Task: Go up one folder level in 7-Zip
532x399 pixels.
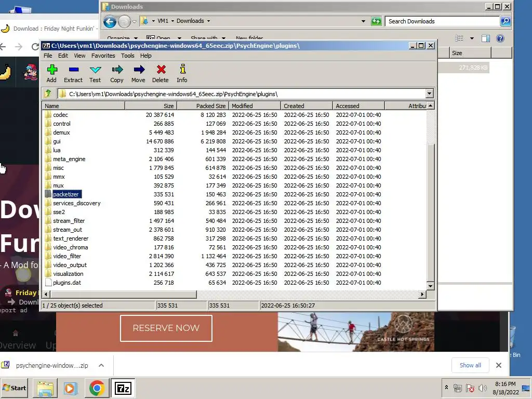Action: [48, 94]
